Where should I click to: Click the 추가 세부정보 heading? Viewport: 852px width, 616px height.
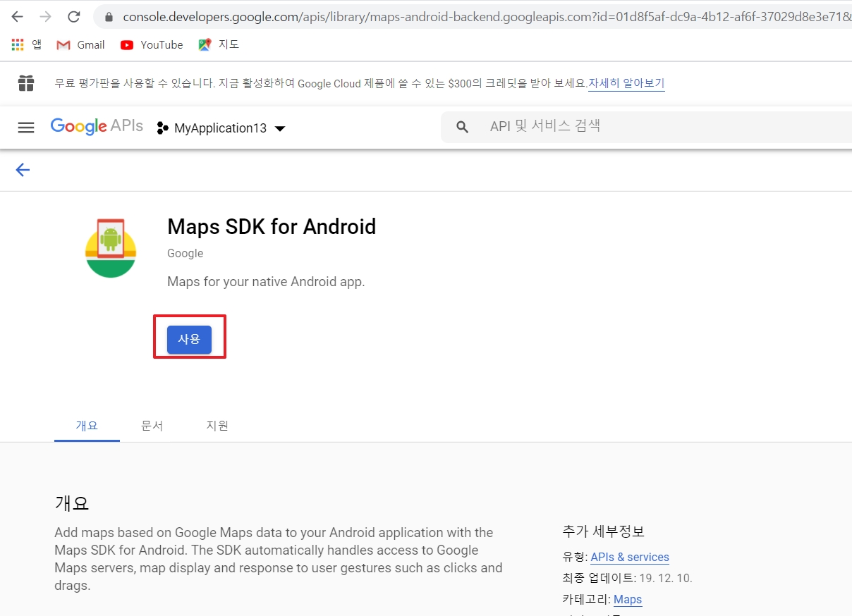coord(604,531)
